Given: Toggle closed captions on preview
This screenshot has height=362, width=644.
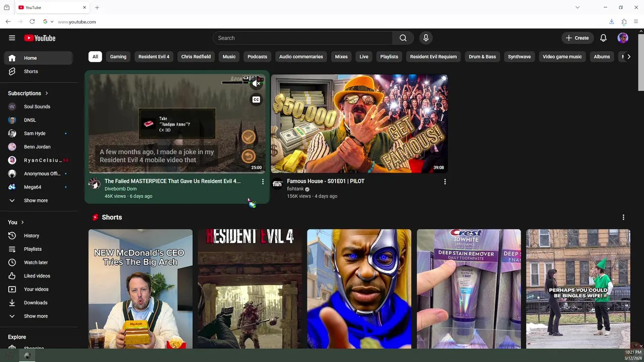Looking at the screenshot, I should coord(256,100).
